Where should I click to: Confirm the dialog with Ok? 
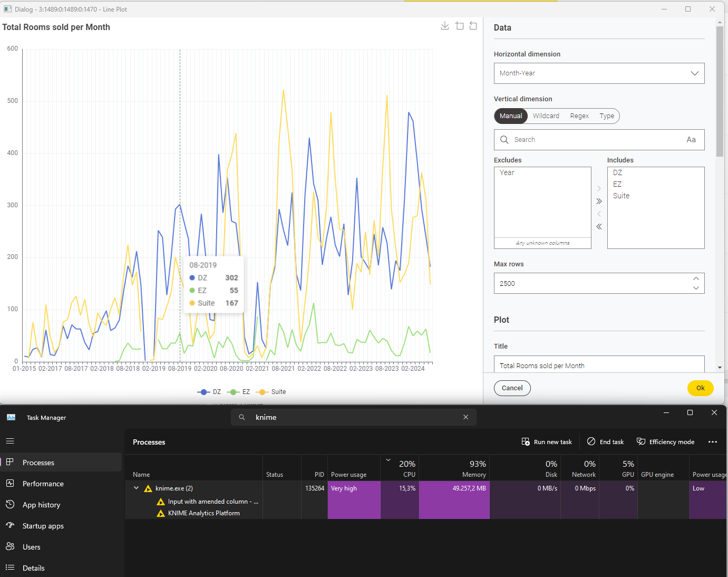[700, 388]
